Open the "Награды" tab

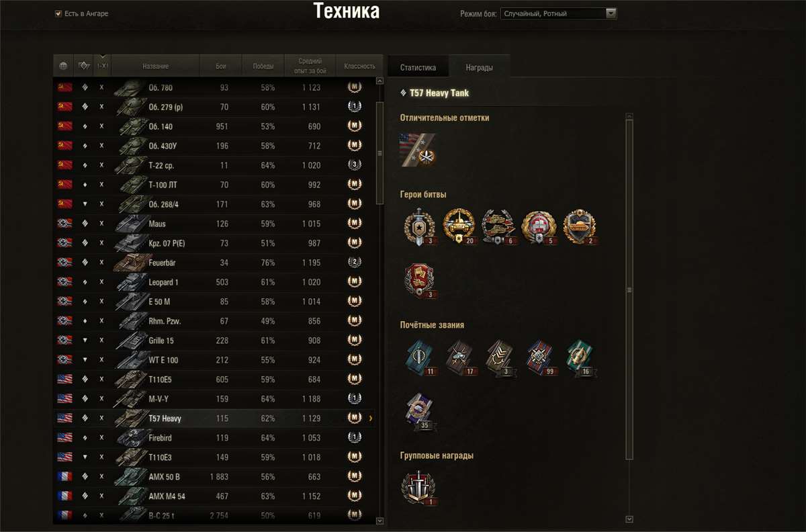[480, 67]
